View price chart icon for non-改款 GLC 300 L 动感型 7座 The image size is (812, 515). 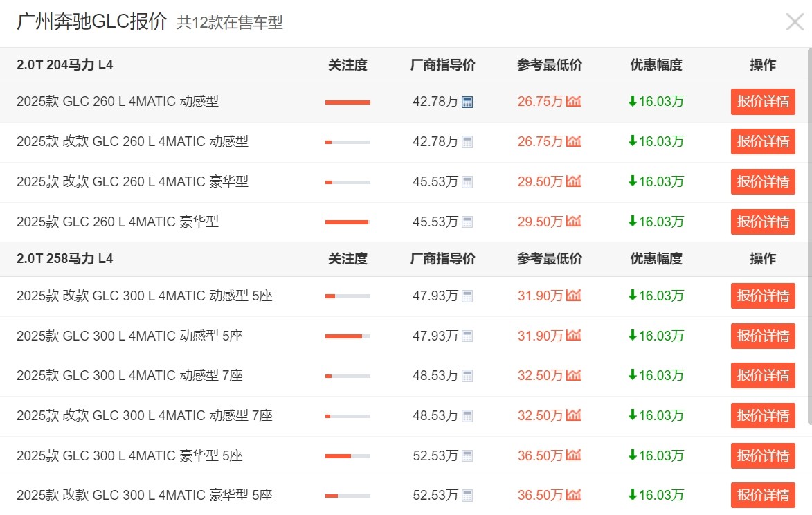coord(574,374)
